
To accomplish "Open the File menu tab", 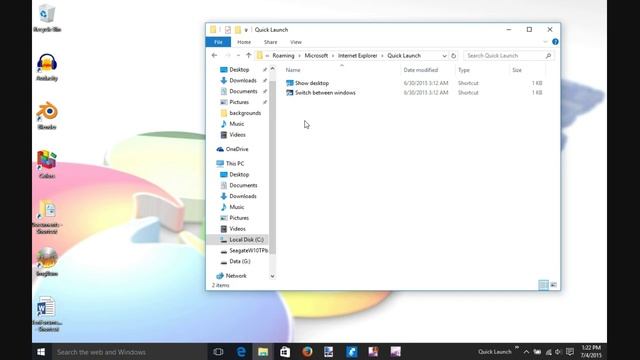I will pyautogui.click(x=218, y=42).
